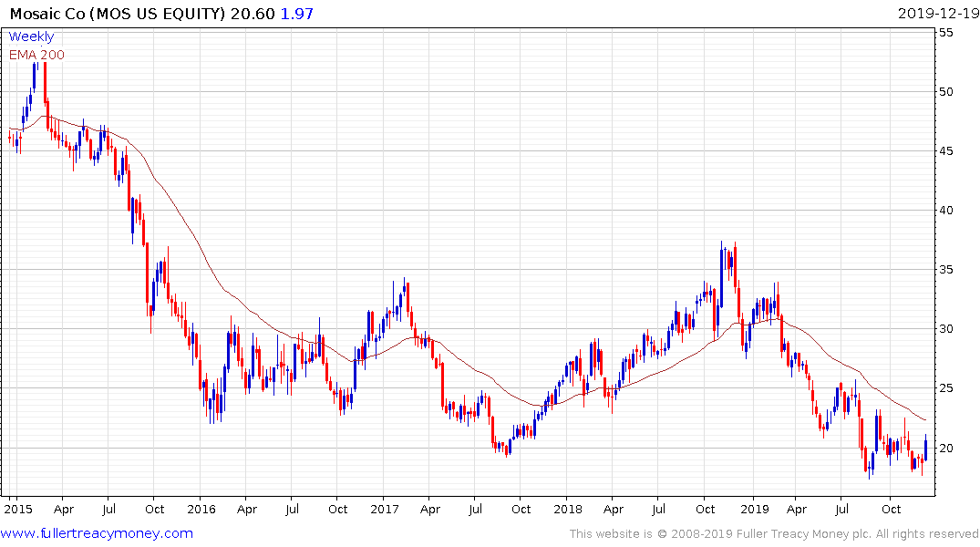This screenshot has height=547, width=980.
Task: Click the 50 price axis label
Action: [946, 92]
